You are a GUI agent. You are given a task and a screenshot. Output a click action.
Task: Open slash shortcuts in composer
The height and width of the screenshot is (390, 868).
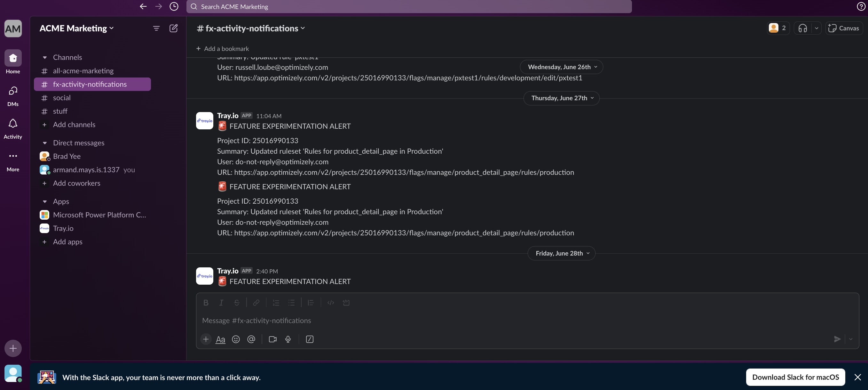[310, 339]
